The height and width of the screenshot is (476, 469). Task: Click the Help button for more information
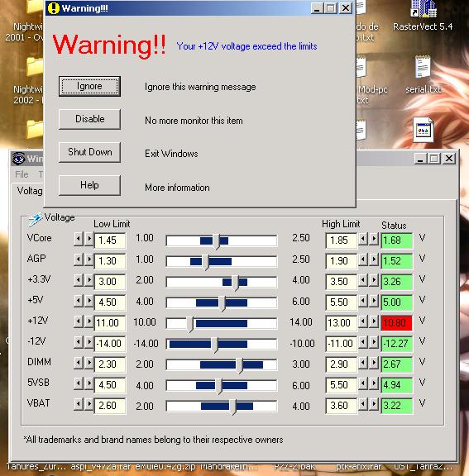pyautogui.click(x=89, y=185)
